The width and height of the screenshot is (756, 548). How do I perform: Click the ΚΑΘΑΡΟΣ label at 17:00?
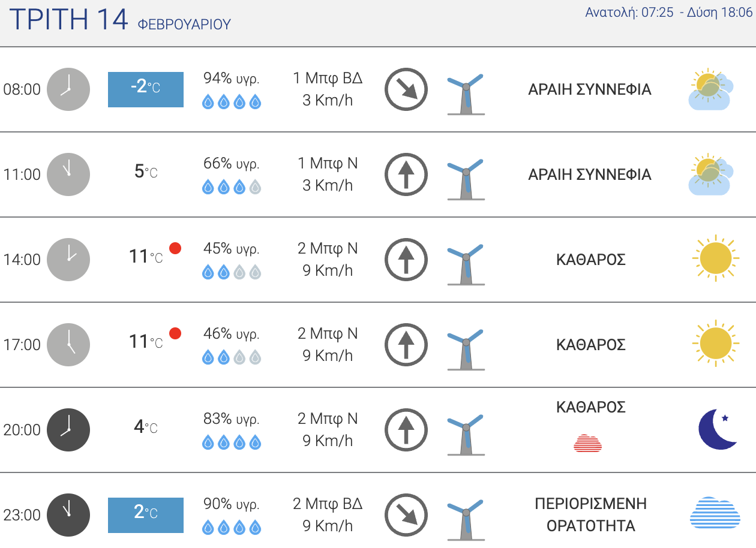(591, 345)
